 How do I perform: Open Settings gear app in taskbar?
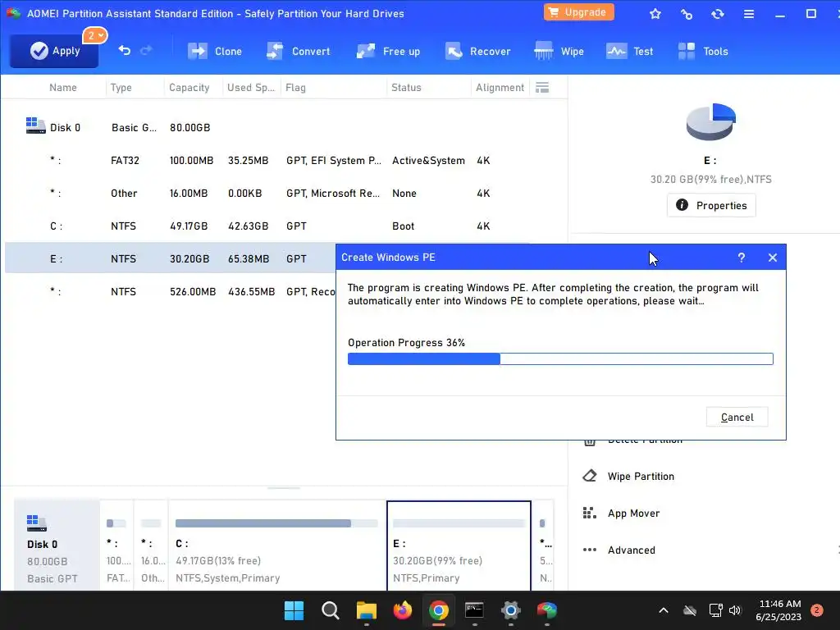tap(510, 610)
